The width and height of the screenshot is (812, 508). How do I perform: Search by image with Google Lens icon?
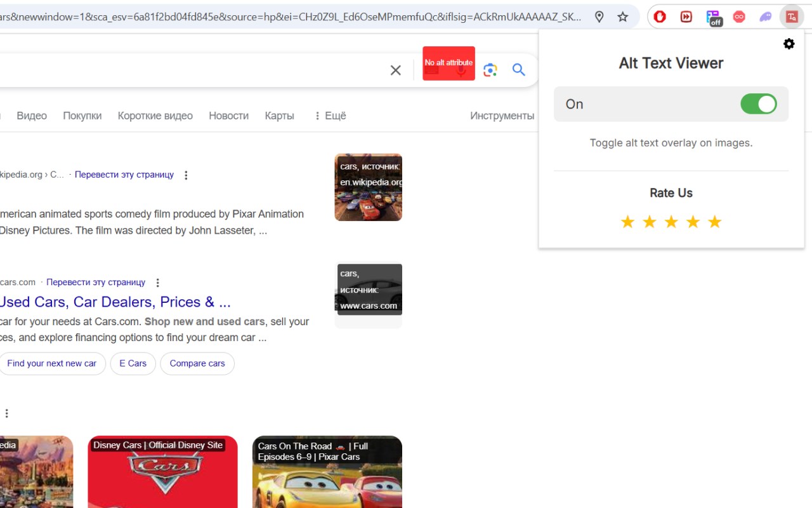click(x=490, y=70)
